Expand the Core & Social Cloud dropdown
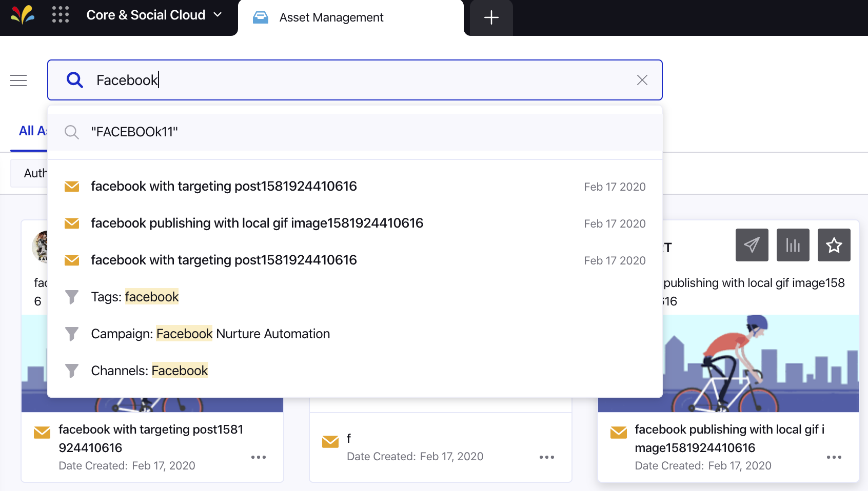Viewport: 868px width, 491px height. click(154, 15)
